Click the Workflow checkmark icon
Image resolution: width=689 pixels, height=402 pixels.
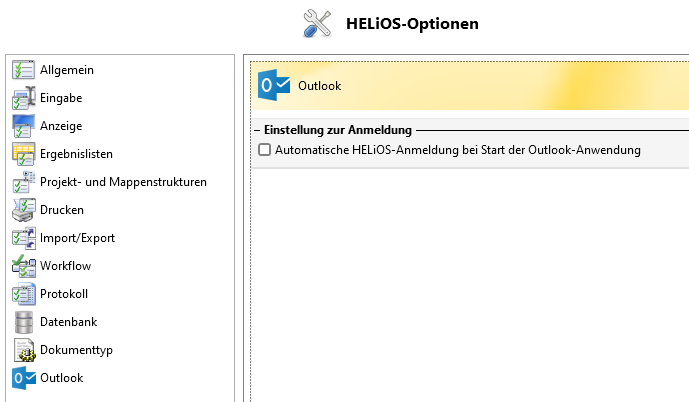pos(23,266)
